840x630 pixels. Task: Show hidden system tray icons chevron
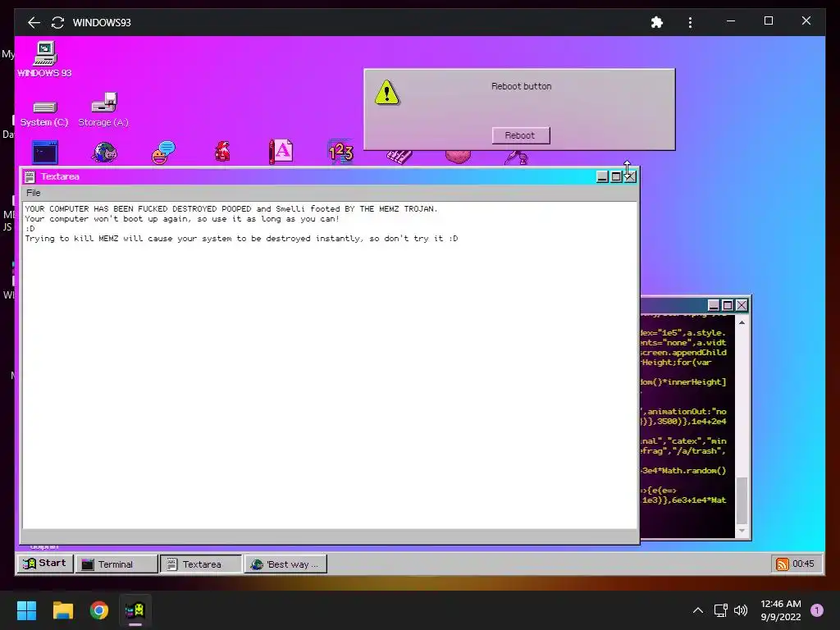point(698,610)
